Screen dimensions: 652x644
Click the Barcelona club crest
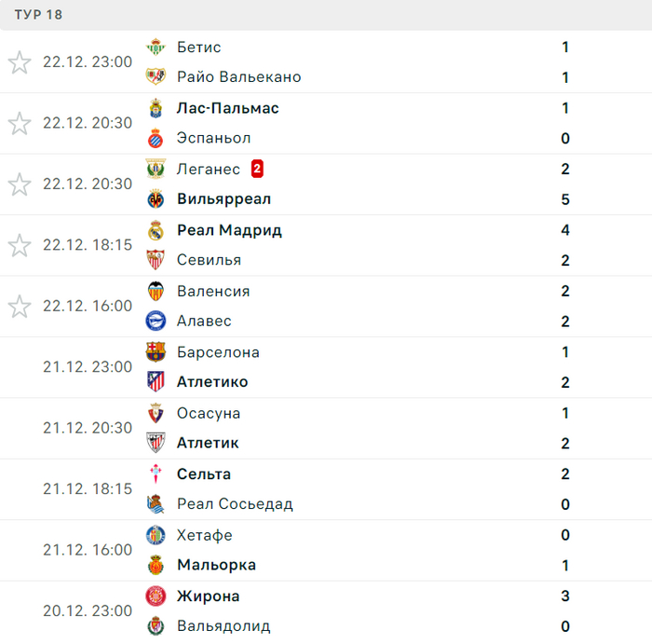tap(156, 352)
